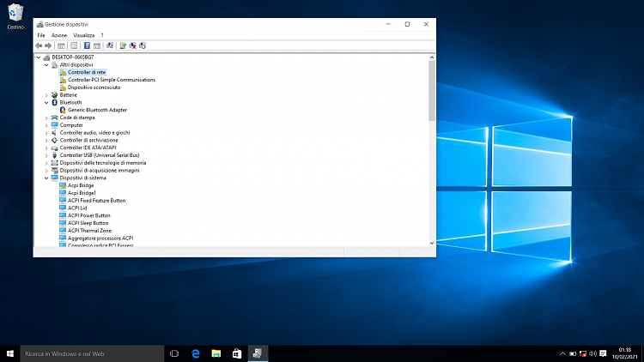Click the Back arrow in the toolbar
644x362 pixels.
point(39,45)
